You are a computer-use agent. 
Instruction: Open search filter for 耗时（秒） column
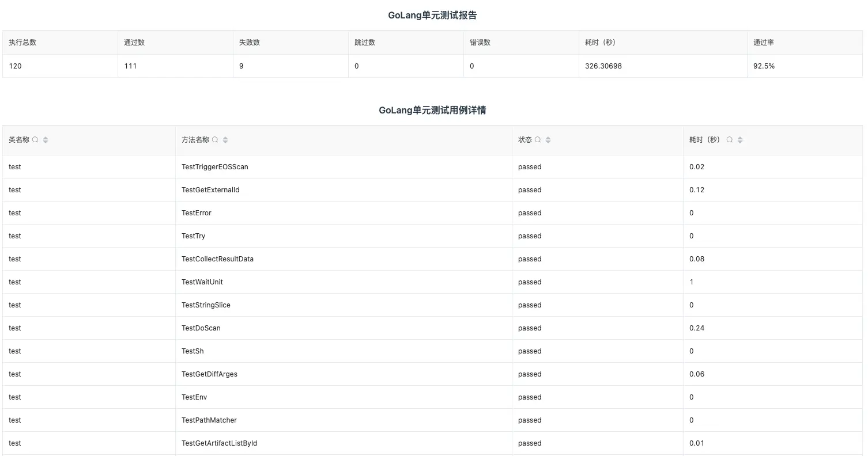click(730, 140)
